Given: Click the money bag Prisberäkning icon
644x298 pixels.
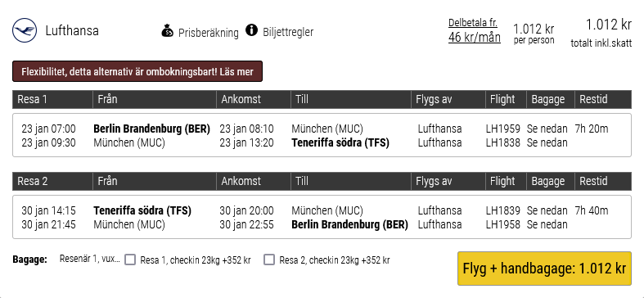Looking at the screenshot, I should click(x=168, y=31).
